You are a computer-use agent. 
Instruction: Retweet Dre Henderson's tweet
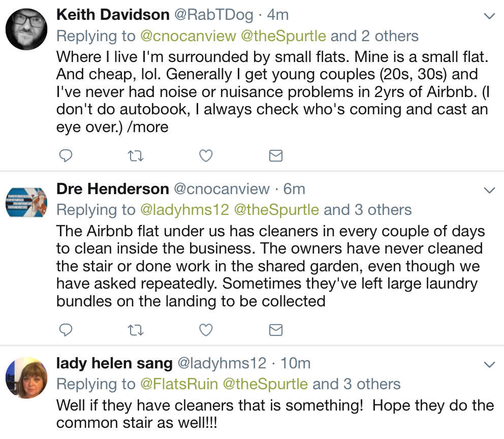coord(135,331)
